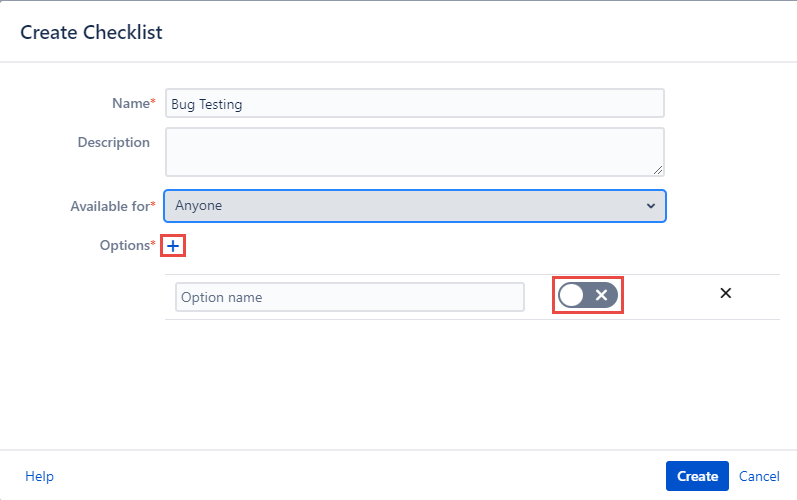Click the Create Checklist dialog title
Screen dimensions: 797x500
click(x=91, y=32)
